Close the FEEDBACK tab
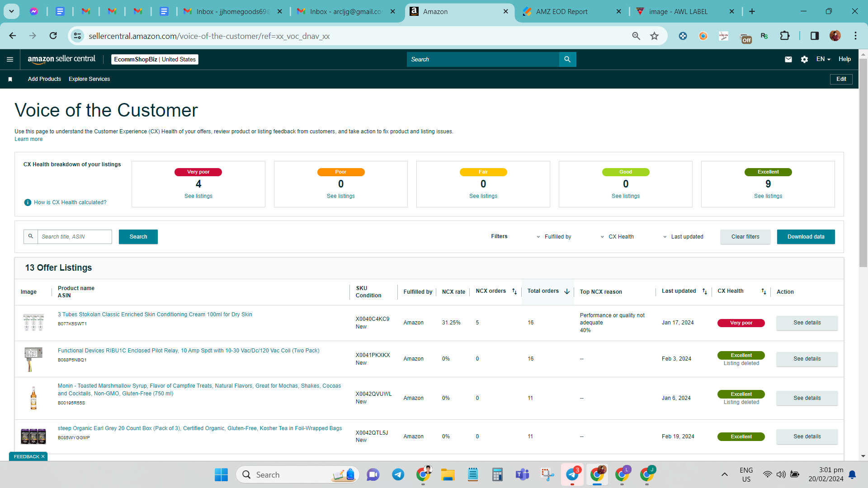Screen dimensions: 868x488 43,456
